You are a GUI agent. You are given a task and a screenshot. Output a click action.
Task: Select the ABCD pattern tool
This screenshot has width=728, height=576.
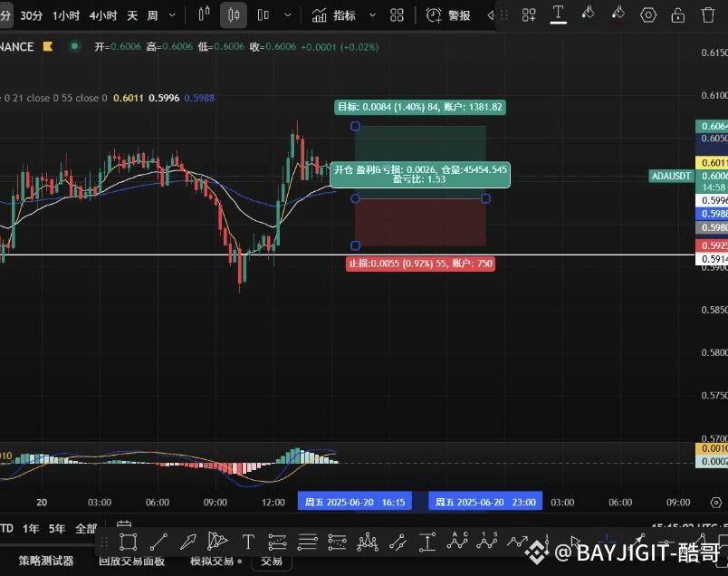click(457, 541)
